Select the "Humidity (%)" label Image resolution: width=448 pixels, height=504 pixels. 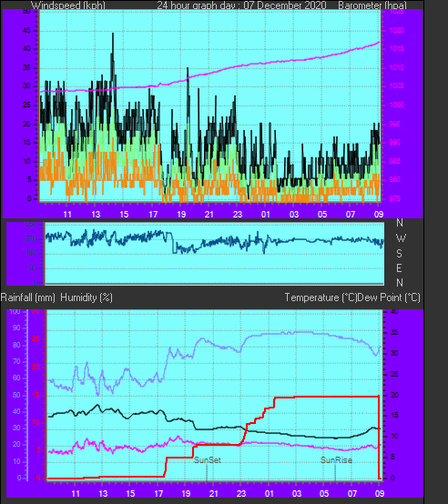pos(87,297)
